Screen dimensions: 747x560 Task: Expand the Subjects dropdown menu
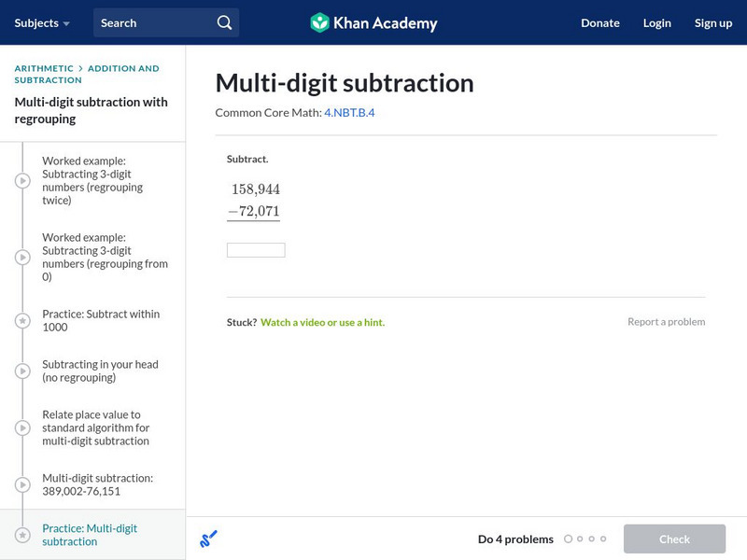click(42, 22)
